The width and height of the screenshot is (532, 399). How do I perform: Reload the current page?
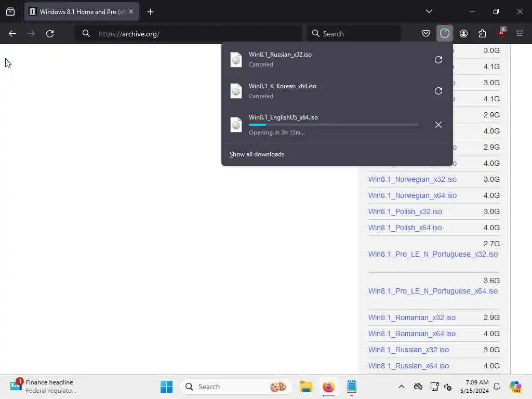coord(50,34)
